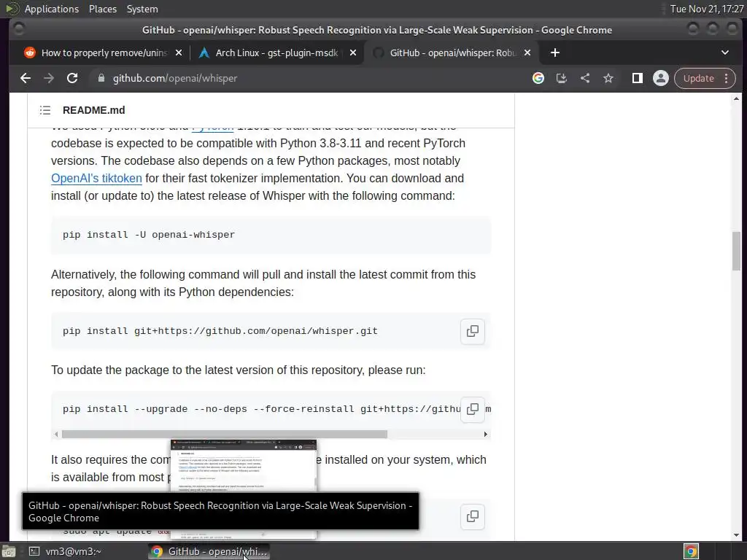Open a new Chrome tab
Viewport: 747px width, 560px height.
pyautogui.click(x=555, y=52)
